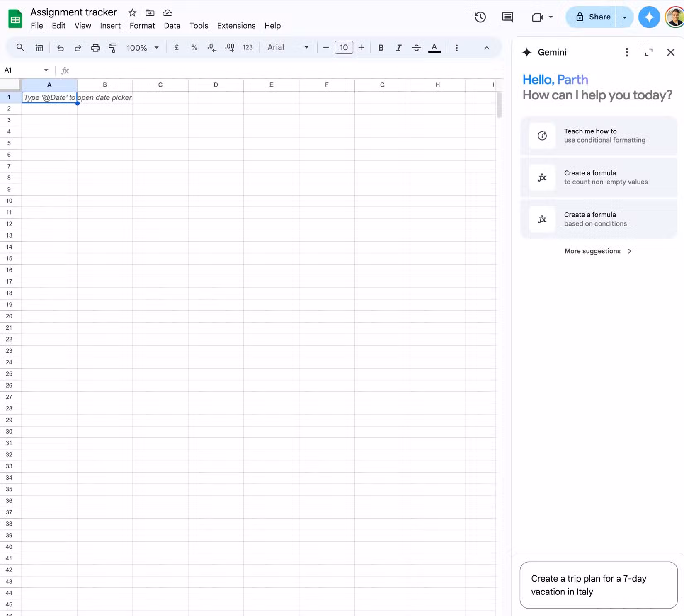
Task: Open comment history
Action: 507,17
